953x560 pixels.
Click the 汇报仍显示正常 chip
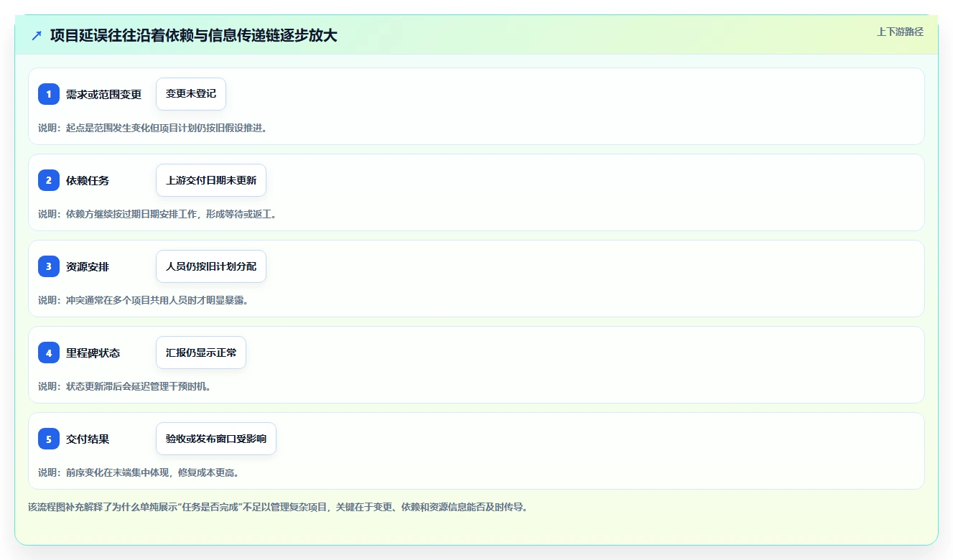[201, 353]
